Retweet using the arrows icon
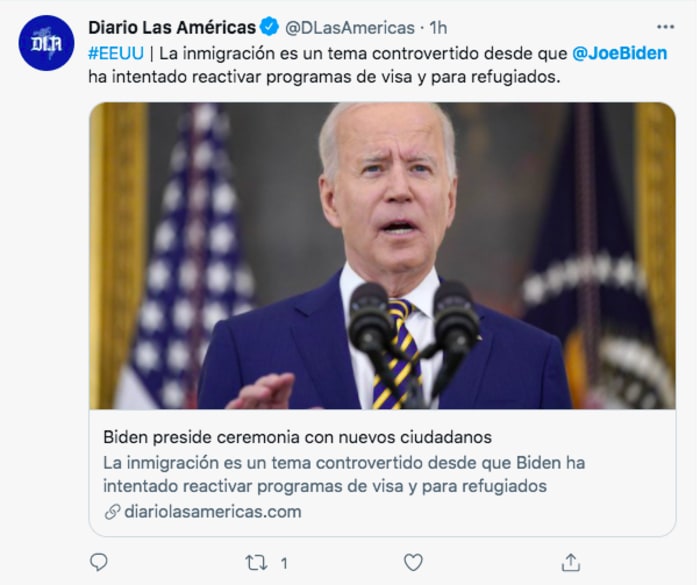This screenshot has height=585, width=700. click(256, 563)
